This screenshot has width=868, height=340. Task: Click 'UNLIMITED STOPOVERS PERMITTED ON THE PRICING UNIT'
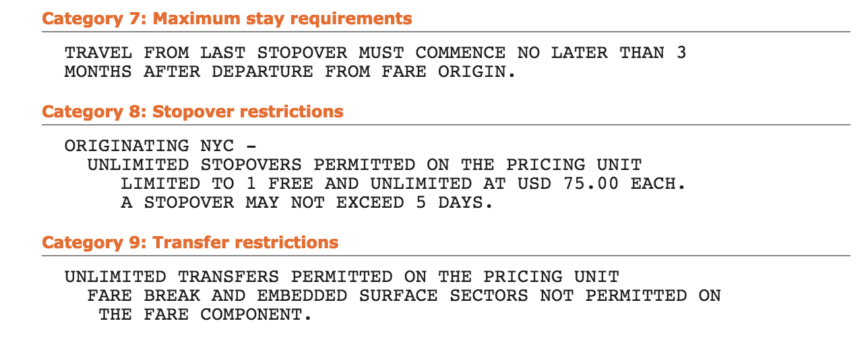pos(365,165)
